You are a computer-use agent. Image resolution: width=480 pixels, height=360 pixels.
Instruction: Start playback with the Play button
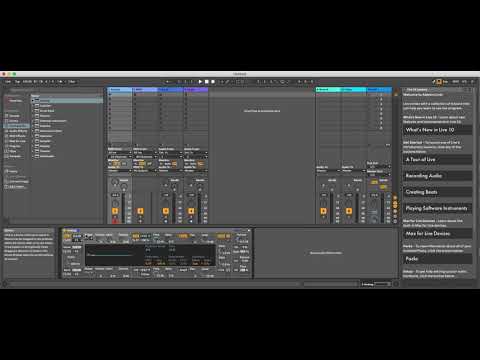coord(200,82)
